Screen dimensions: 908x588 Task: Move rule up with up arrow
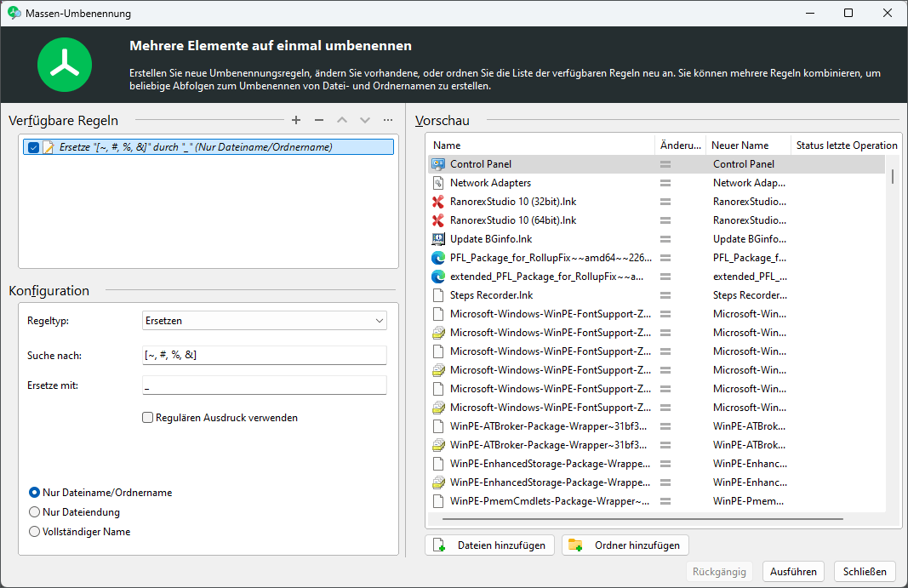click(342, 120)
